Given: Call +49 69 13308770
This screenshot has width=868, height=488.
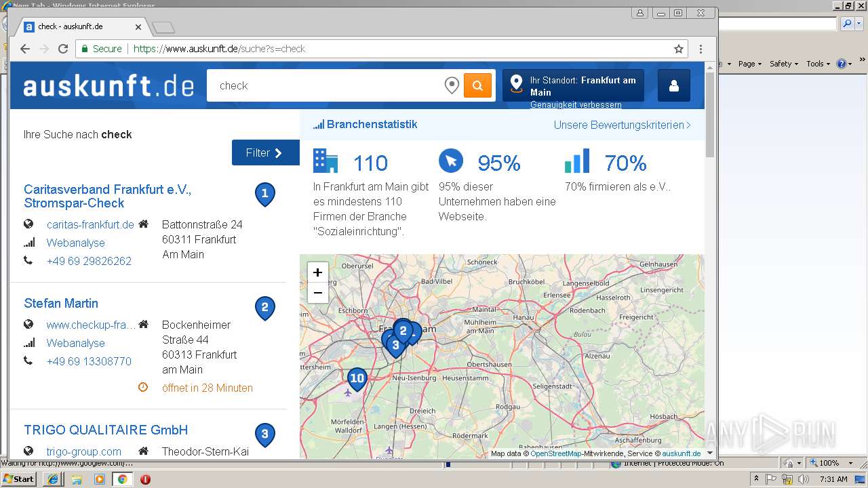Looking at the screenshot, I should point(89,361).
